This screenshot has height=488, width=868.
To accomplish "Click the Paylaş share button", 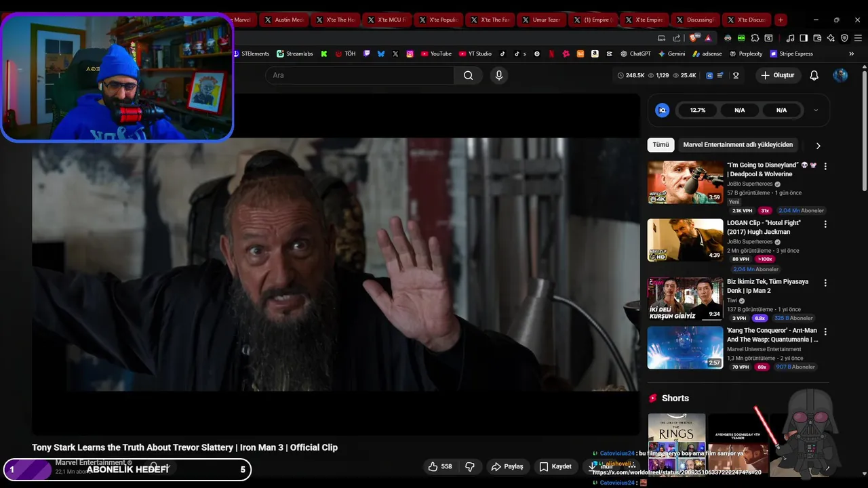I will (x=507, y=466).
